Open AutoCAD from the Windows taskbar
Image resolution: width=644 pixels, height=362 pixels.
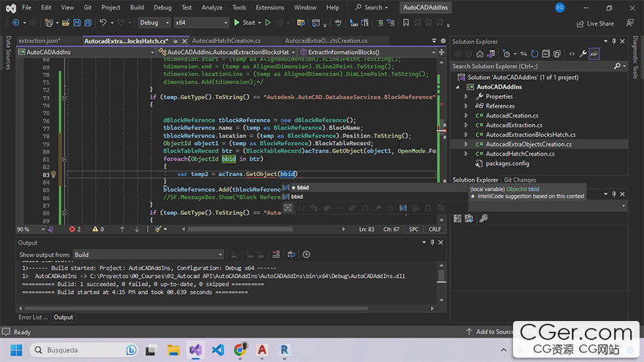coord(262,350)
